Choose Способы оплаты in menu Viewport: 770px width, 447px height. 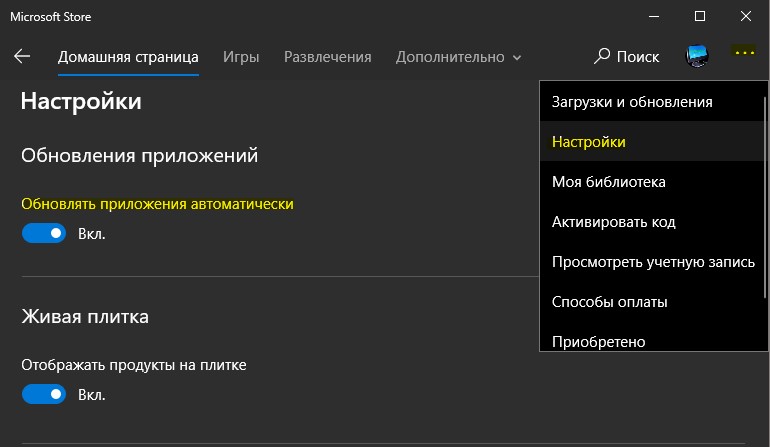[652, 302]
